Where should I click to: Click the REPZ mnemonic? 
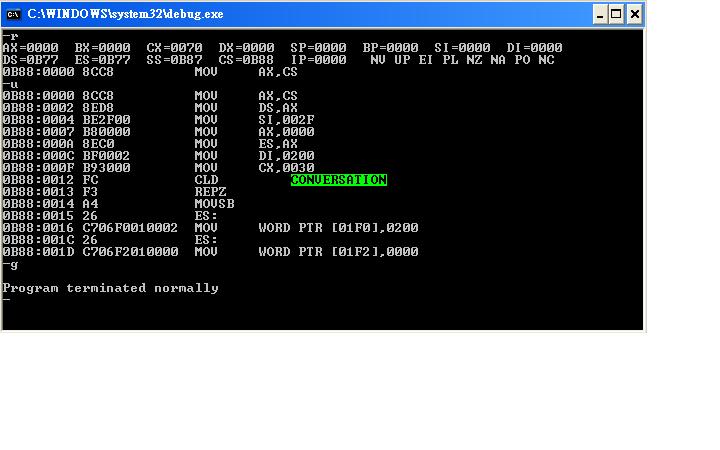point(210,192)
